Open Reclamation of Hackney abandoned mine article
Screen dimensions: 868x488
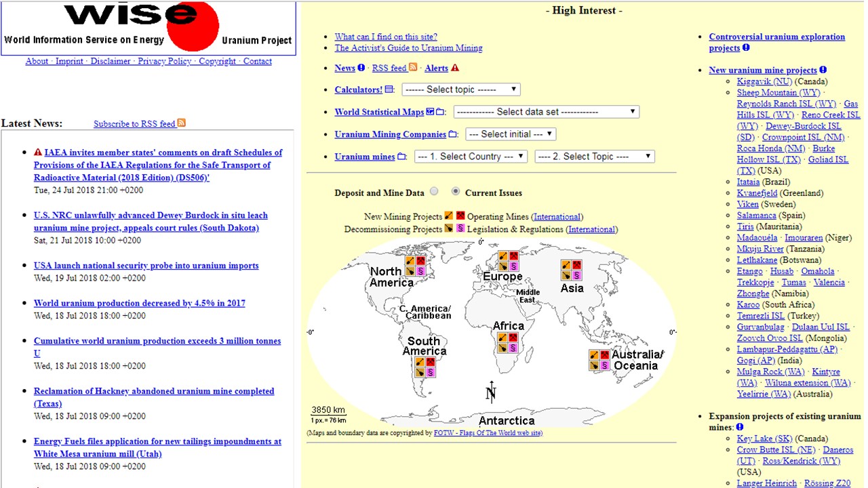point(154,397)
